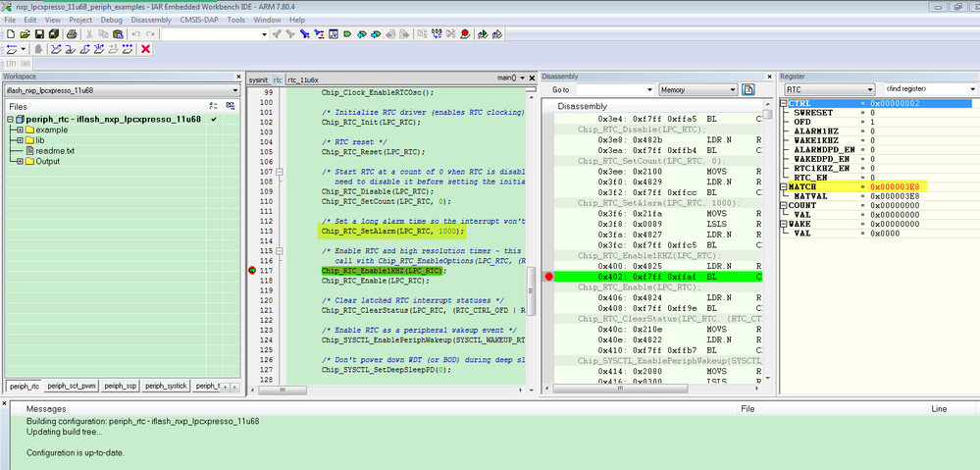Select the sysinit editor tab

coord(258,78)
